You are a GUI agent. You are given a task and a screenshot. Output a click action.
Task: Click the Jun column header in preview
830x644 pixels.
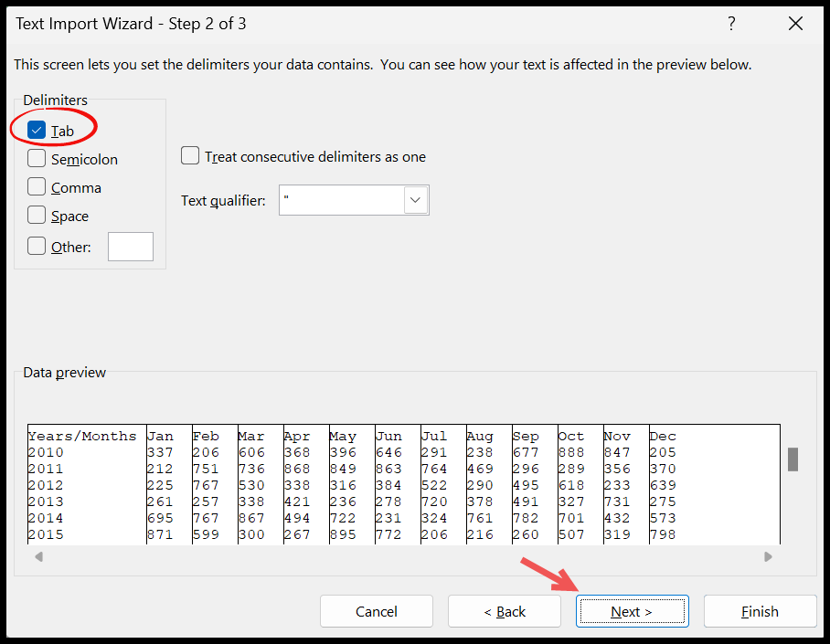pyautogui.click(x=388, y=436)
